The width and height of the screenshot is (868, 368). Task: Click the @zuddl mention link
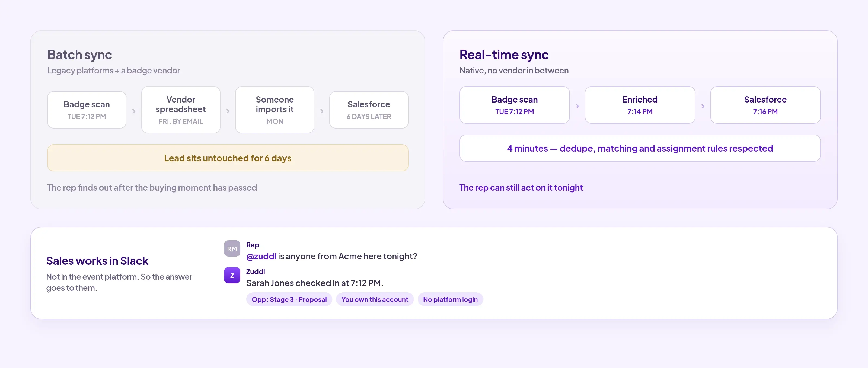click(x=261, y=256)
